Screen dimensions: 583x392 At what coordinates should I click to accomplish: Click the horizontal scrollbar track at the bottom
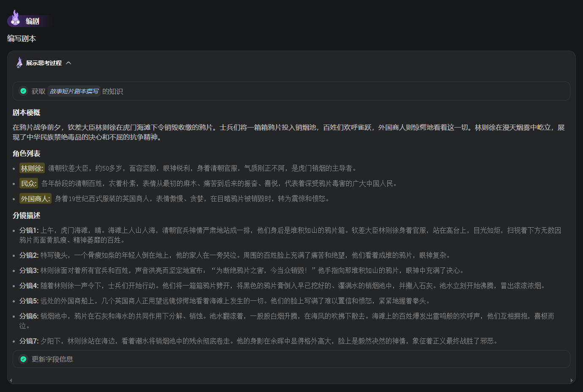pyautogui.click(x=291, y=380)
